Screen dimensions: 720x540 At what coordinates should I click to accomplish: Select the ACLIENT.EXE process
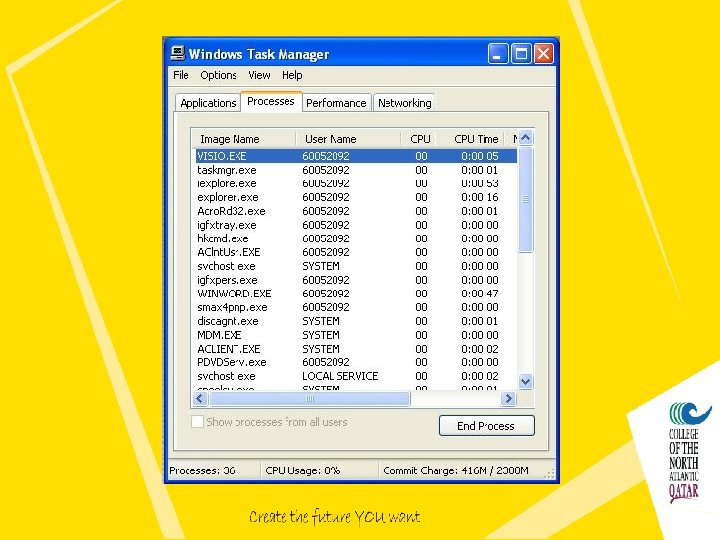coord(356,349)
